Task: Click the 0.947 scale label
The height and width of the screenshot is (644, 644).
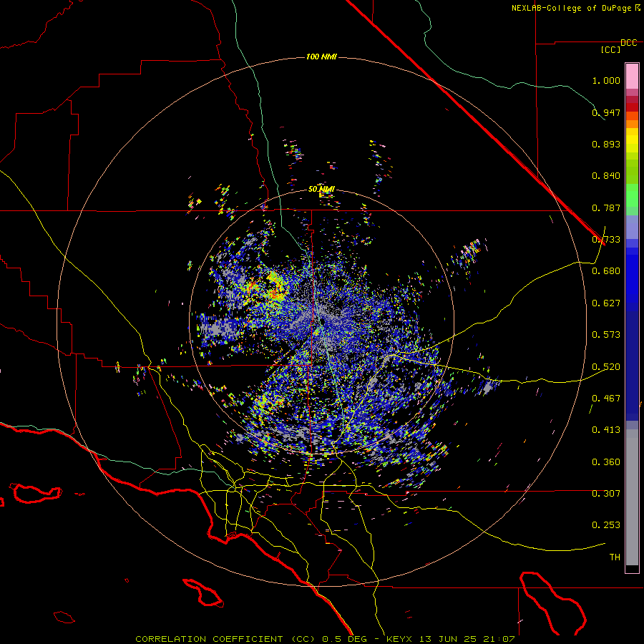Action: (606, 112)
